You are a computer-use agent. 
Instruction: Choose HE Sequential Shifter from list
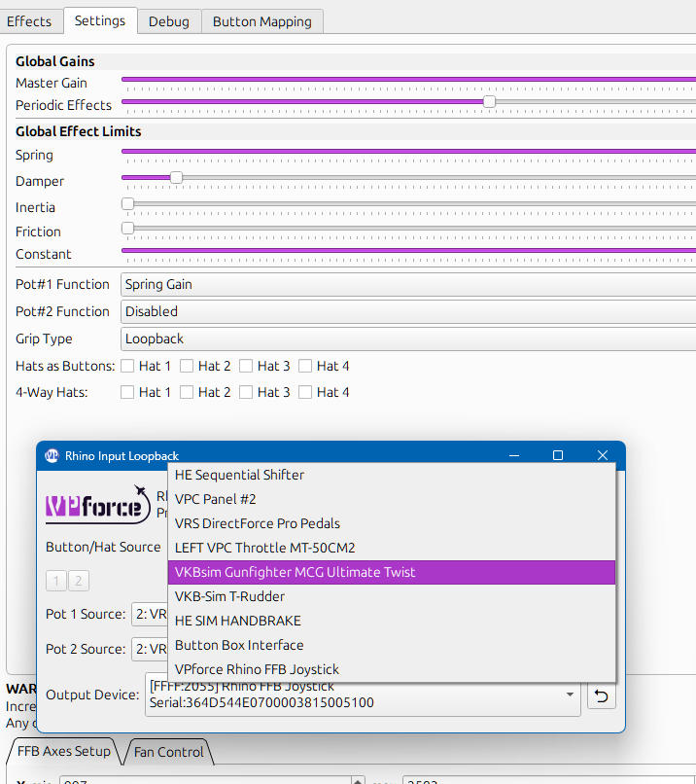coord(392,475)
